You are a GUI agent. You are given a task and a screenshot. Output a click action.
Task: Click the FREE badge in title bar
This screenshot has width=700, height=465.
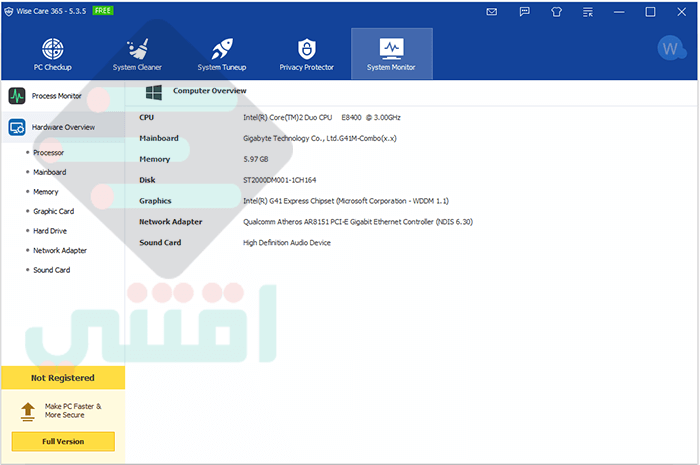(103, 11)
